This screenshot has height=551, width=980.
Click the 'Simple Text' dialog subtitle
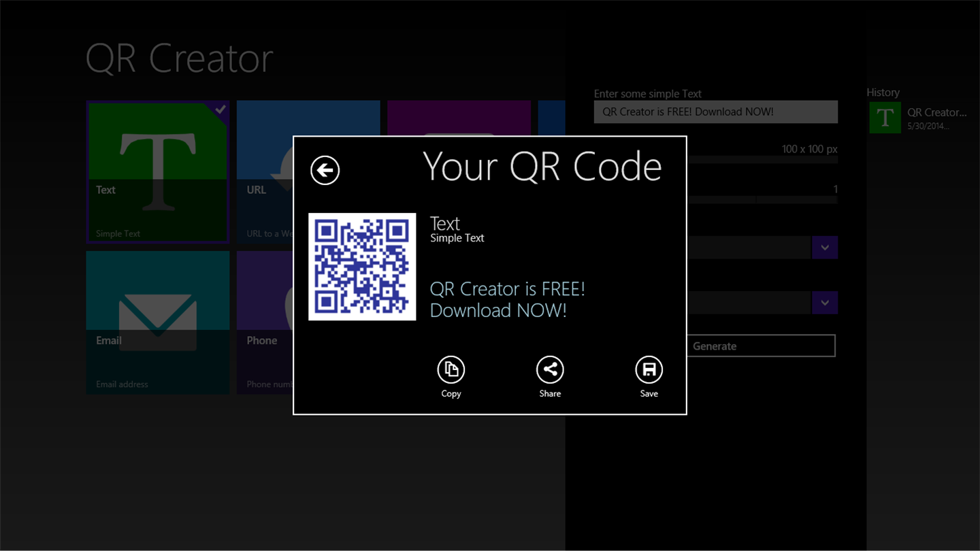(457, 238)
